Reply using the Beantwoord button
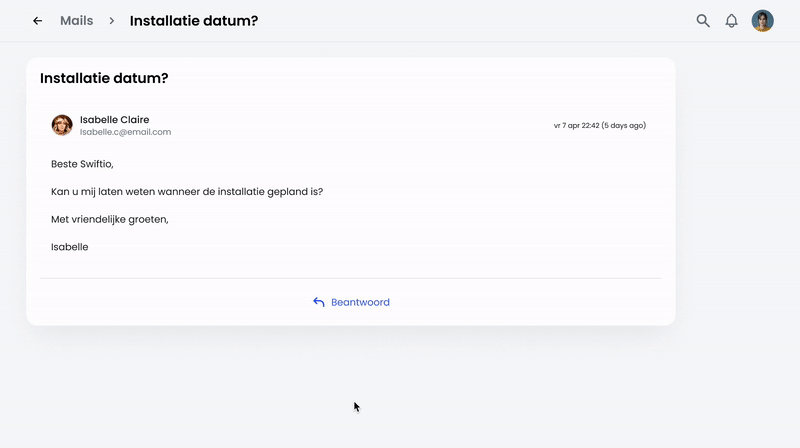Viewport: 800px width, 448px height. [x=351, y=302]
